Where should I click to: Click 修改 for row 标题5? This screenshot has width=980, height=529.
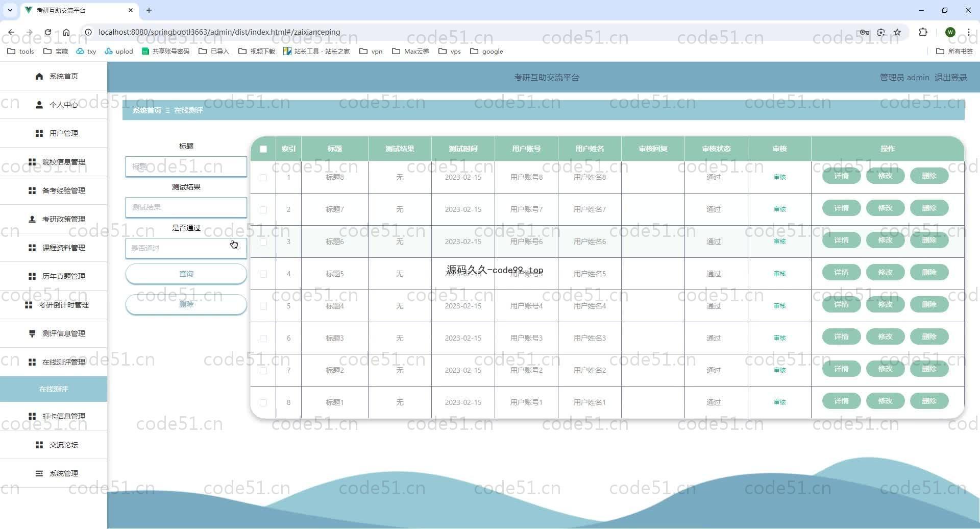(886, 272)
